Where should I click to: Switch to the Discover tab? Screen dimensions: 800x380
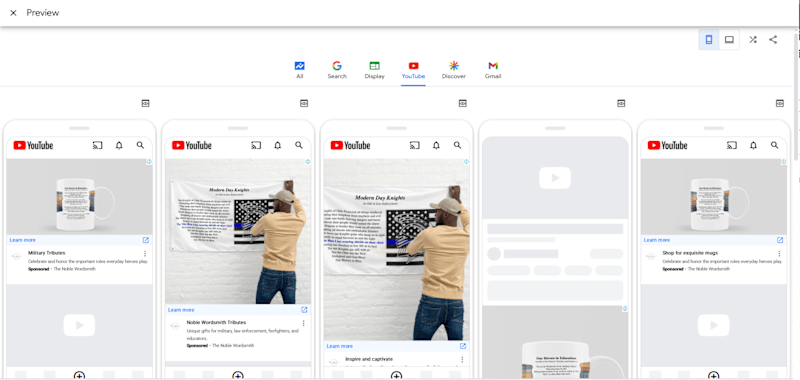tap(454, 70)
